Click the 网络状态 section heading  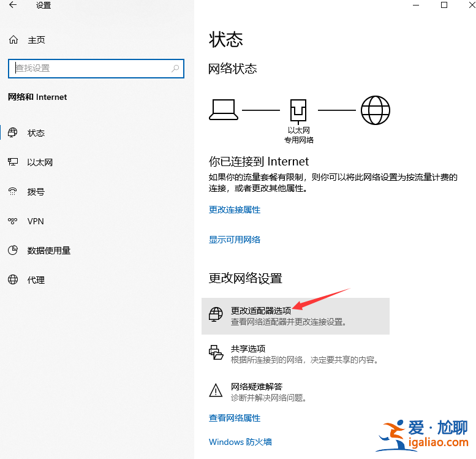(x=233, y=69)
